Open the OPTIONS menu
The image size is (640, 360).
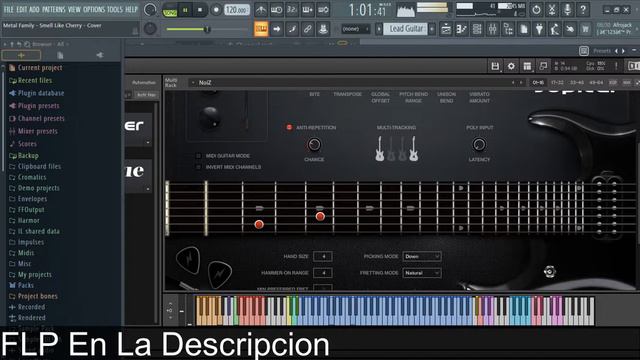(94, 9)
